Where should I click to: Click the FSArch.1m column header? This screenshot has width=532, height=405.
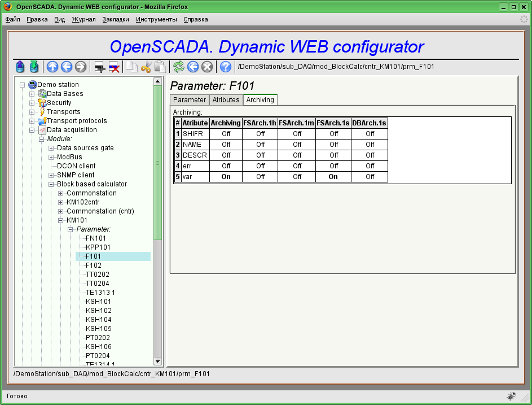297,123
